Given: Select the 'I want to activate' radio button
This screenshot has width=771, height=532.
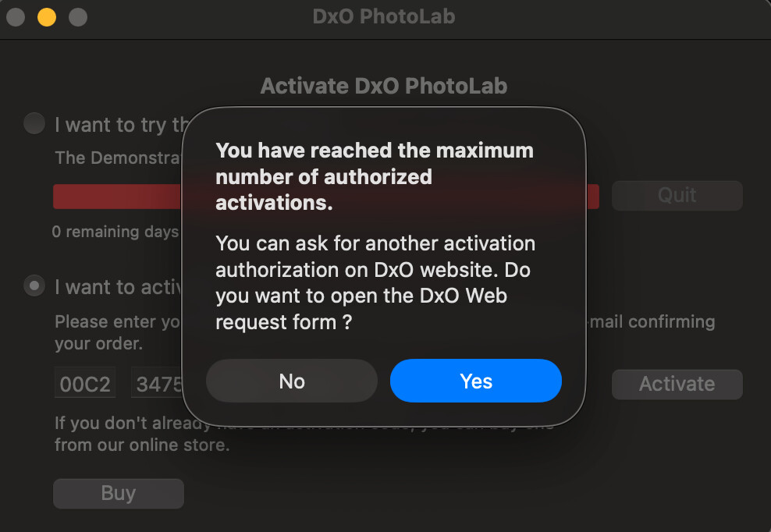Looking at the screenshot, I should [x=34, y=286].
